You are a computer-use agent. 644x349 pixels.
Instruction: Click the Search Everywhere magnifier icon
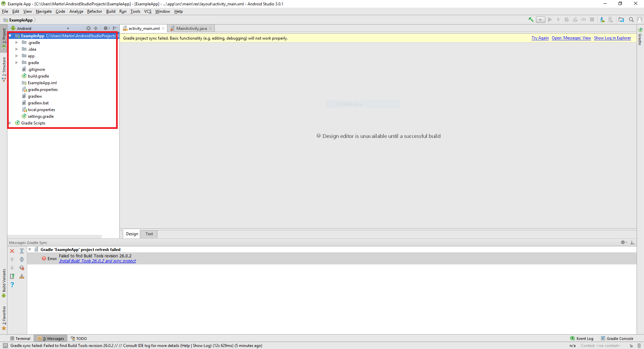click(631, 20)
